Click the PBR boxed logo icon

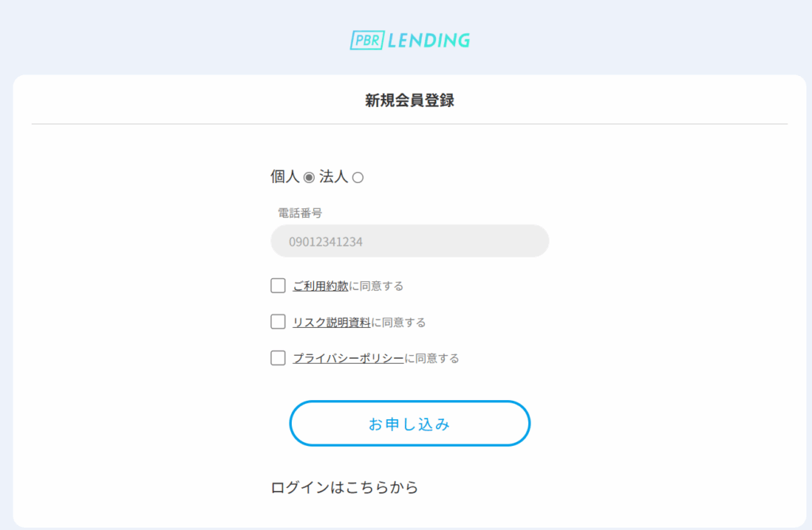point(367,40)
